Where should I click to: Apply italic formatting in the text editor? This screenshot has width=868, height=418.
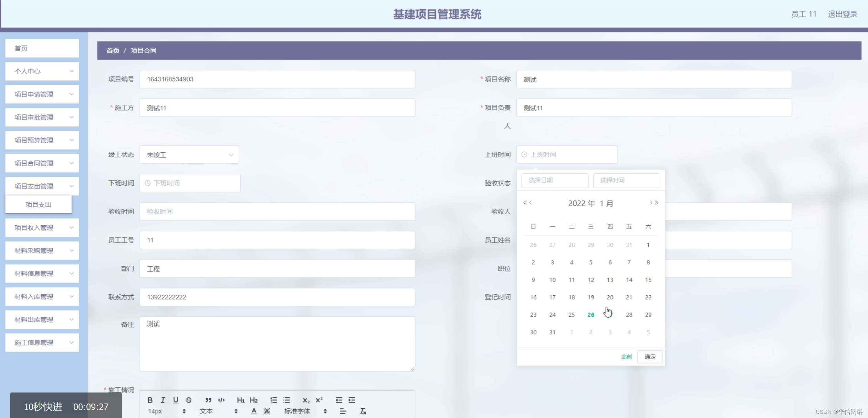click(163, 400)
